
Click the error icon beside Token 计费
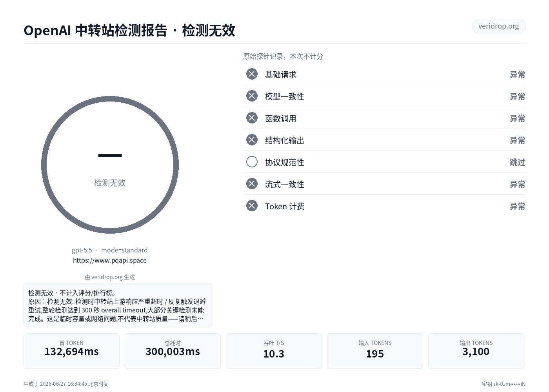(x=252, y=206)
